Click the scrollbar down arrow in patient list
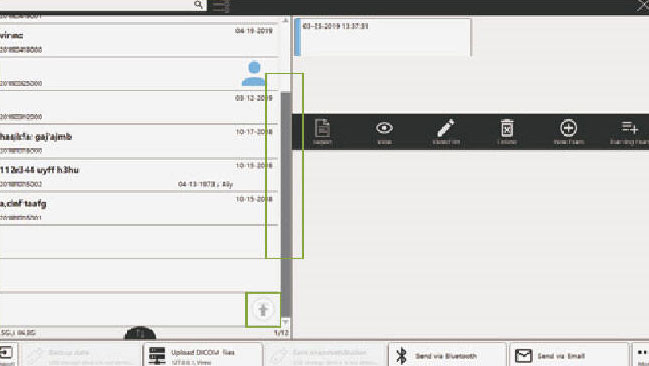 [285, 322]
